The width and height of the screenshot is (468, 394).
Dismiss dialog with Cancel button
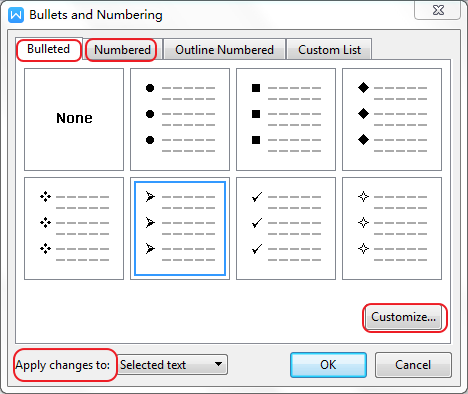coord(413,365)
